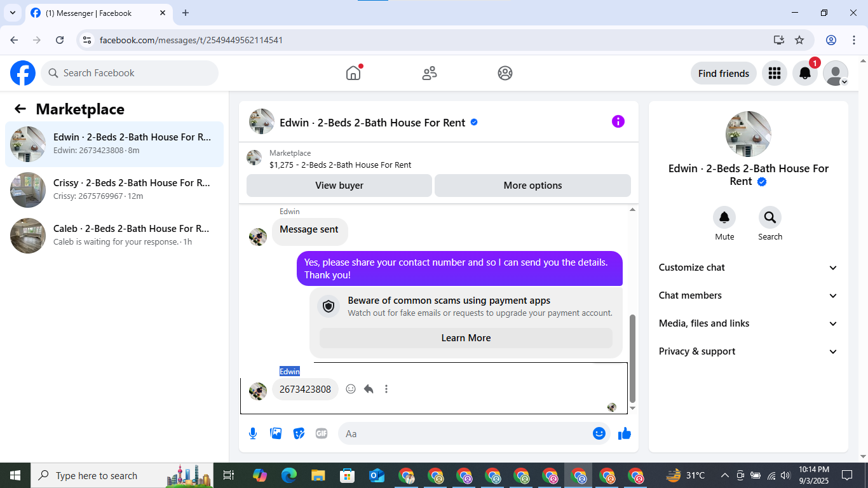This screenshot has width=868, height=488.
Task: Send a thumbs-up like
Action: (625, 433)
